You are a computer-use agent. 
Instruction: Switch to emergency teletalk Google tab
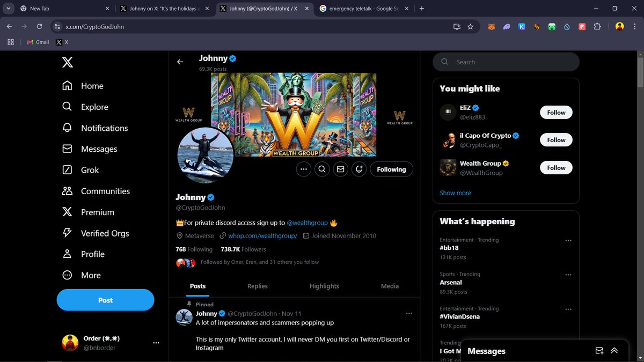[364, 9]
